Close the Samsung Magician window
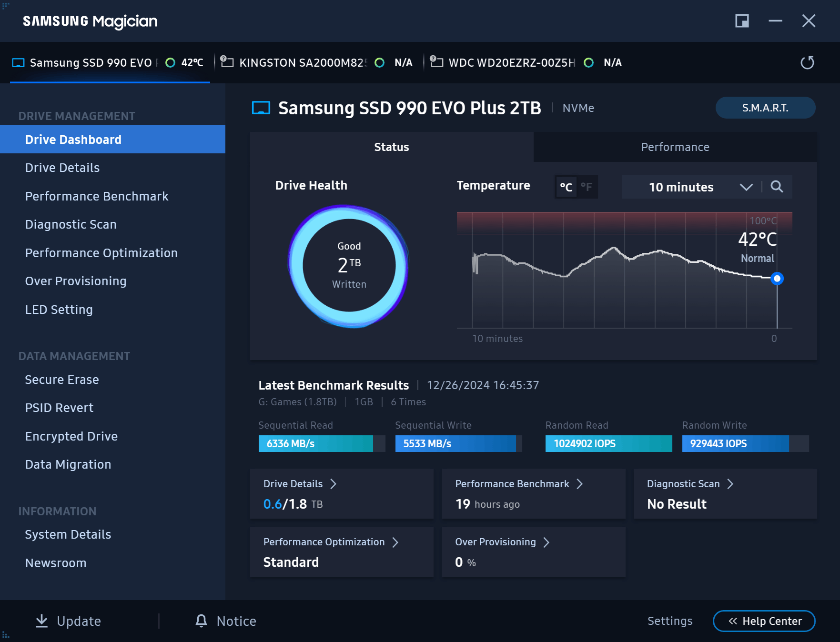Viewport: 840px width, 642px height. (x=809, y=21)
